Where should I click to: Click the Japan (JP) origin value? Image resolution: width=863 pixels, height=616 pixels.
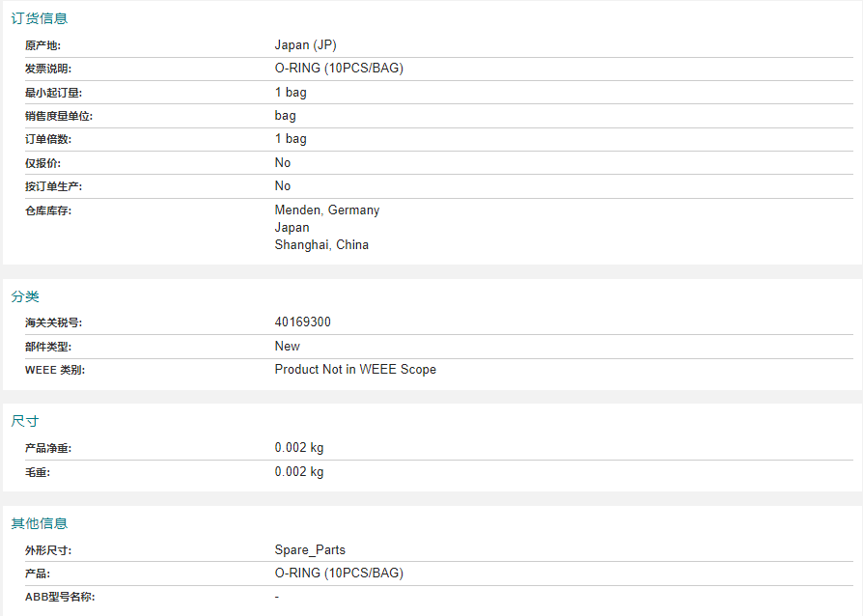305,45
